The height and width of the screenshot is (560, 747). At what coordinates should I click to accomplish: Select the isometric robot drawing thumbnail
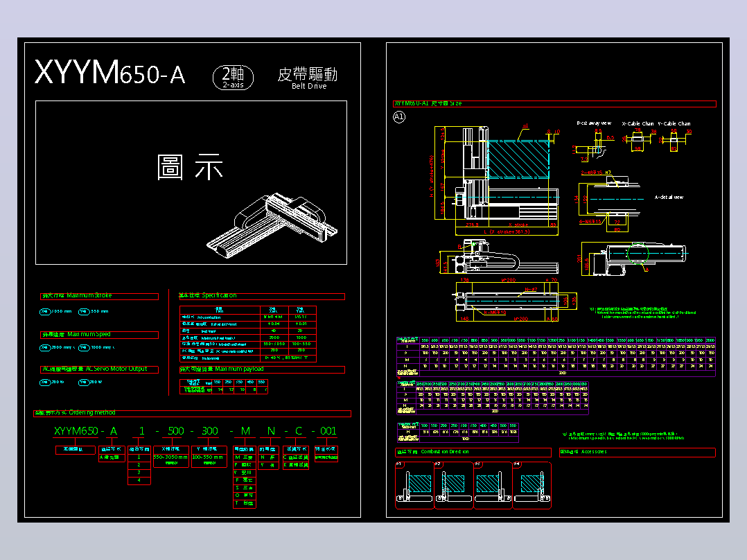[x=272, y=225]
